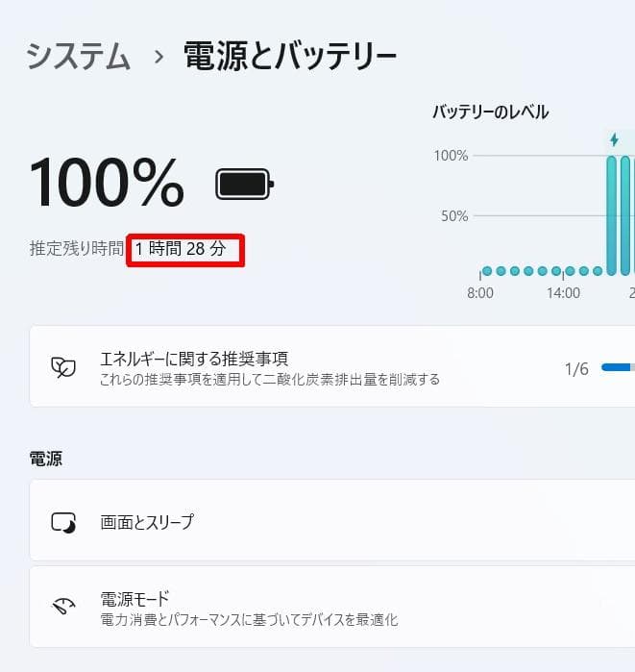
Task: Click the screen and sleep moon icon
Action: pos(63,523)
